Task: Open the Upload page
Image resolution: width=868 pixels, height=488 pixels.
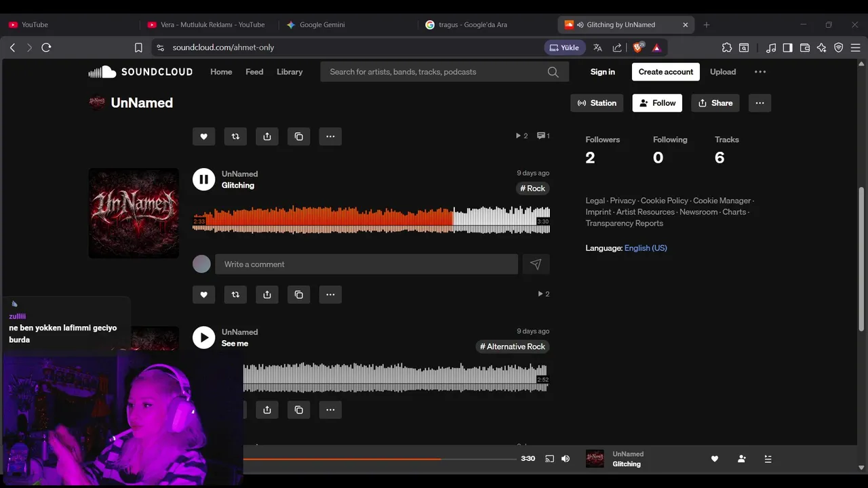Action: [723, 72]
